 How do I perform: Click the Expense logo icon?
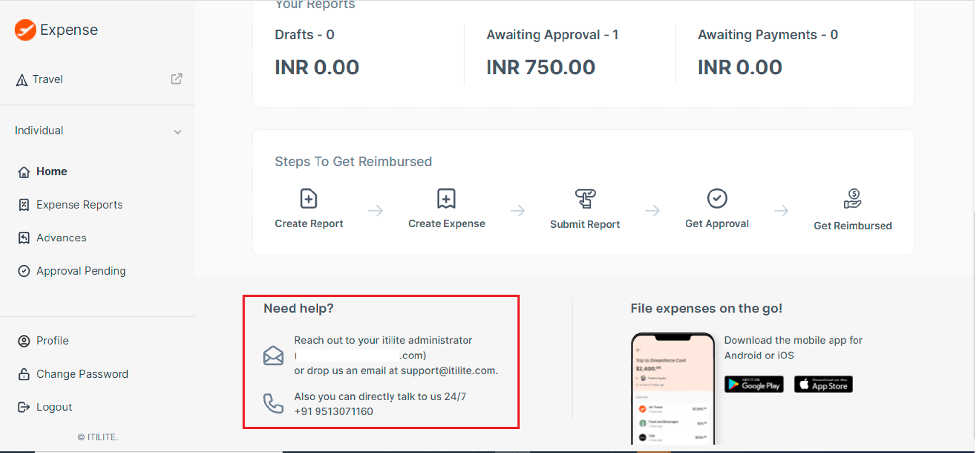click(25, 30)
